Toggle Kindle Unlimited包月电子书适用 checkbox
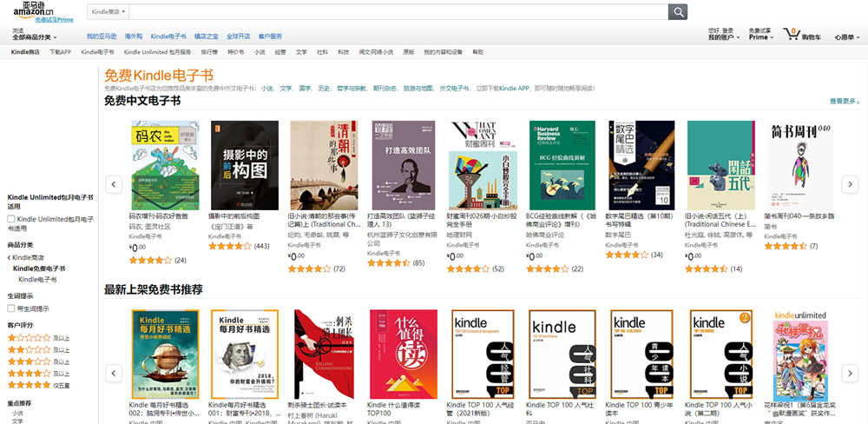 (11, 220)
